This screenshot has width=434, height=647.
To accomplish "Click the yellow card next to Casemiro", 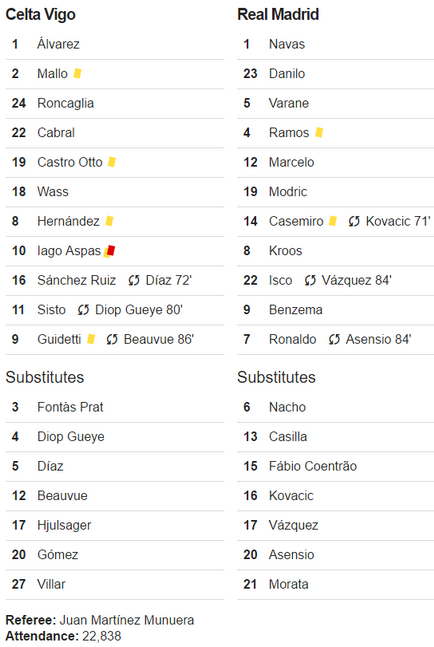I will 333,221.
